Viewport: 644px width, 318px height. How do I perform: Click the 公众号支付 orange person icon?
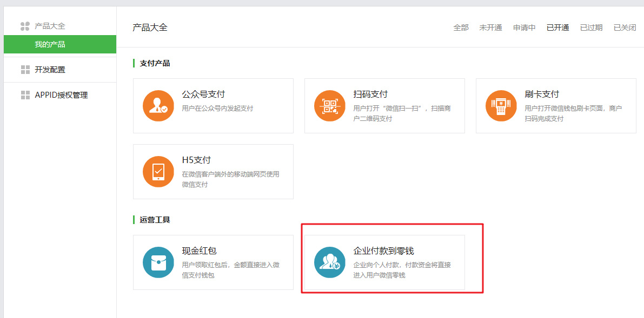pos(158,106)
